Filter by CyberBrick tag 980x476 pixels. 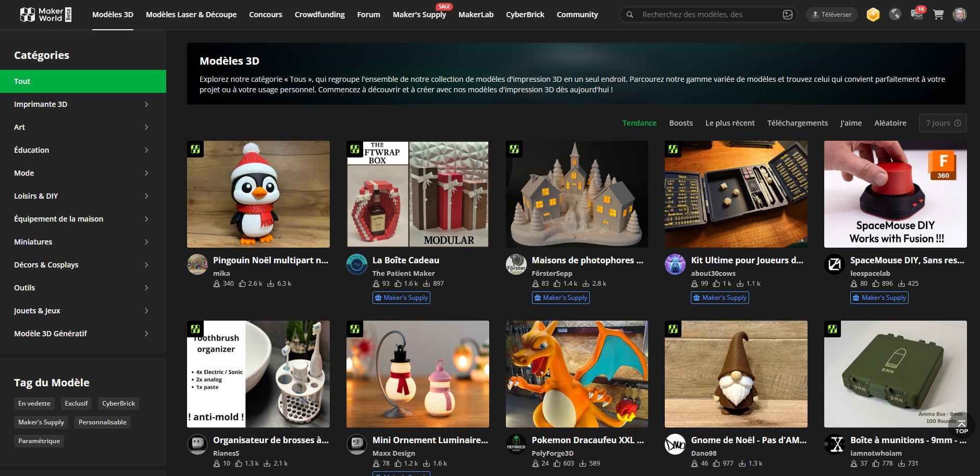[119, 404]
